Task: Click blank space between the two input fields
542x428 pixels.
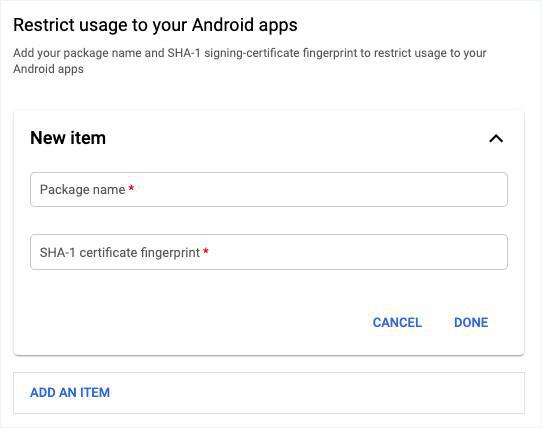Action: click(x=269, y=221)
